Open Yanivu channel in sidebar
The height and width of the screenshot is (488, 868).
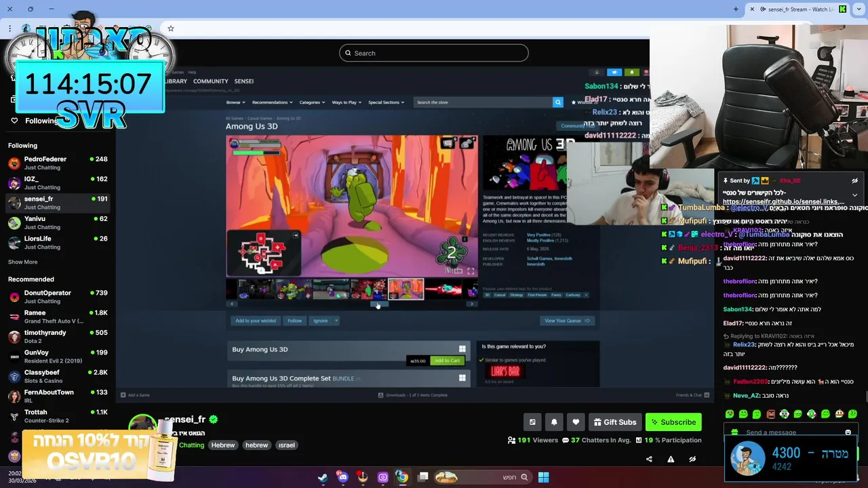click(58, 223)
